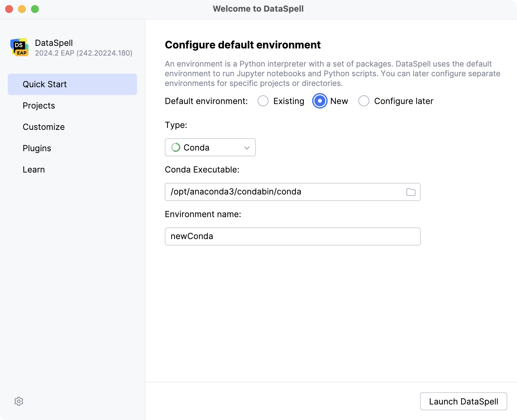Image resolution: width=517 pixels, height=420 pixels.
Task: Click the DataSpell 2024.2 EAP version text
Action: click(x=84, y=53)
